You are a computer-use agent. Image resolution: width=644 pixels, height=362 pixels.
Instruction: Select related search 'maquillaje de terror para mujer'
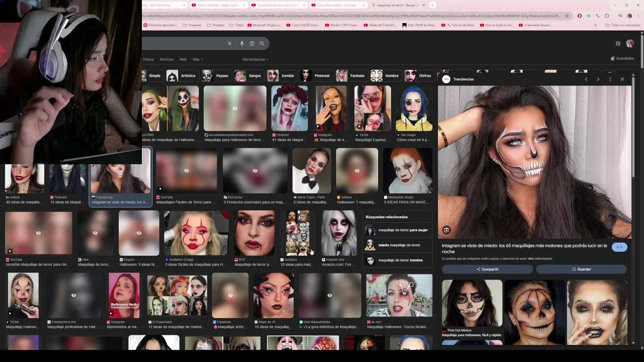(x=397, y=230)
